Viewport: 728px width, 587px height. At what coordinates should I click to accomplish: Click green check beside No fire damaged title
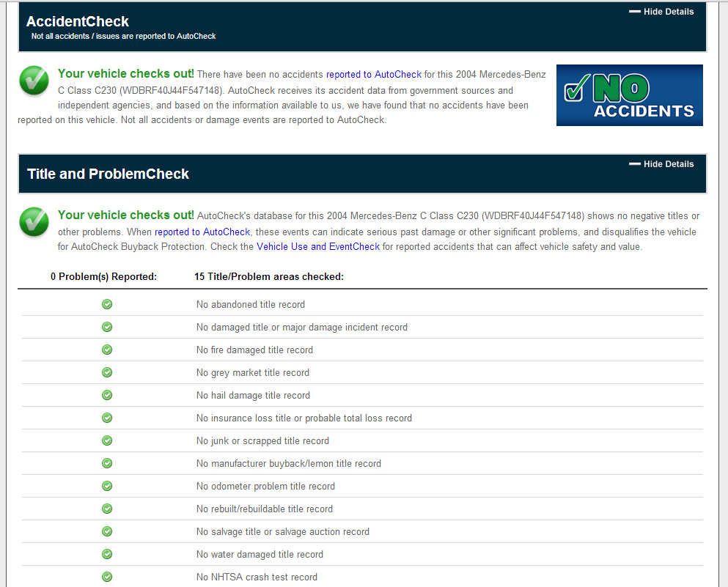(107, 350)
